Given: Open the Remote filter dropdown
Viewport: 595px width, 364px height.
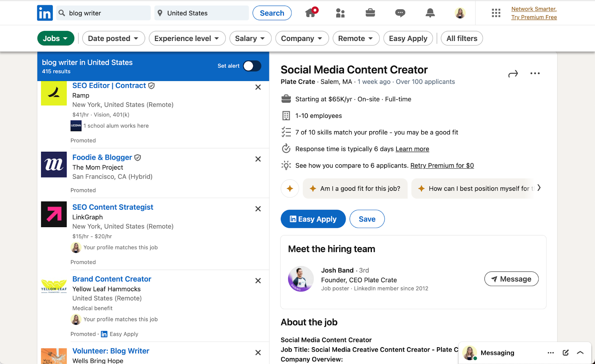Looking at the screenshot, I should (356, 38).
